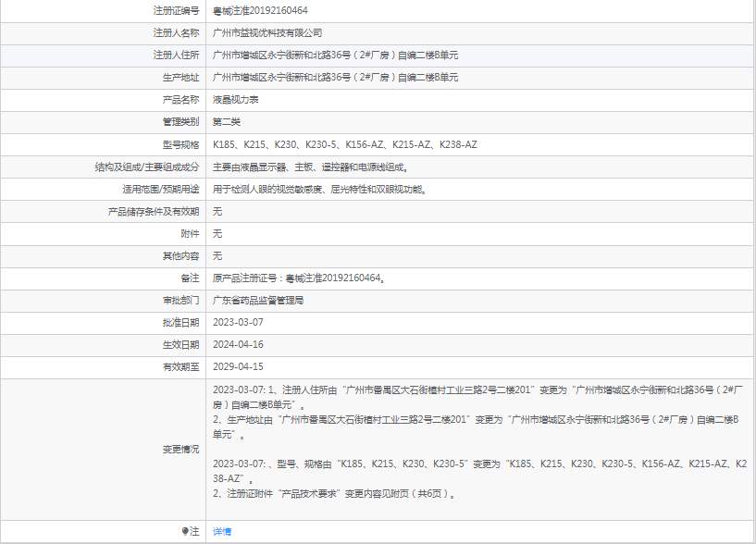
Task: Select approval date 2023-03-07 in the 批准日期 row
Action: pyautogui.click(x=238, y=322)
